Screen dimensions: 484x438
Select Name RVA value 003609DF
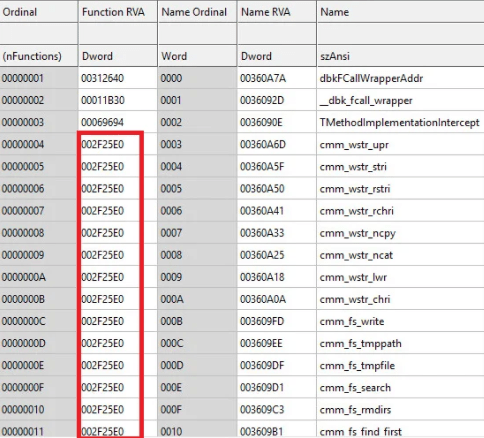tap(277, 365)
